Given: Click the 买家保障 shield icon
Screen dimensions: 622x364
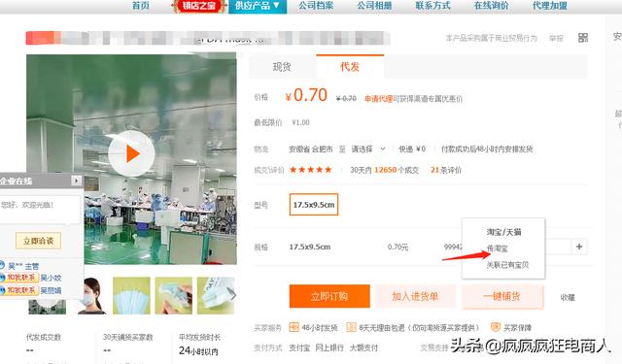Looking at the screenshot, I should point(496,327).
